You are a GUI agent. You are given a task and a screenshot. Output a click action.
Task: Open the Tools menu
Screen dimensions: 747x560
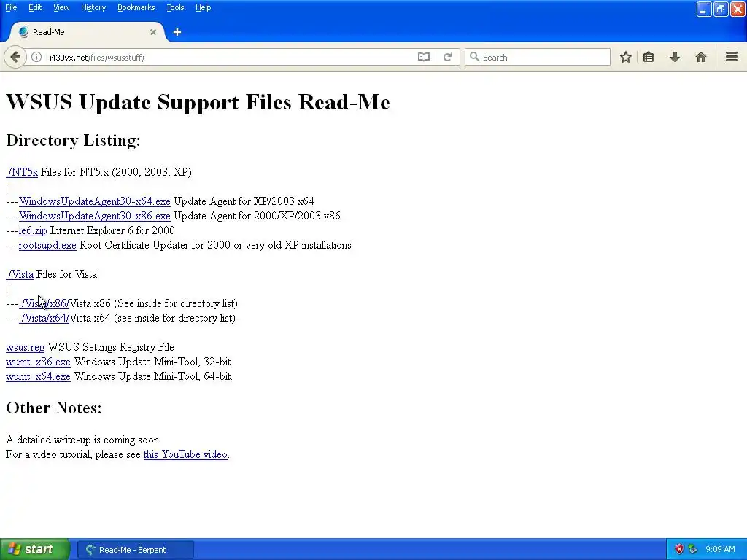coord(175,7)
